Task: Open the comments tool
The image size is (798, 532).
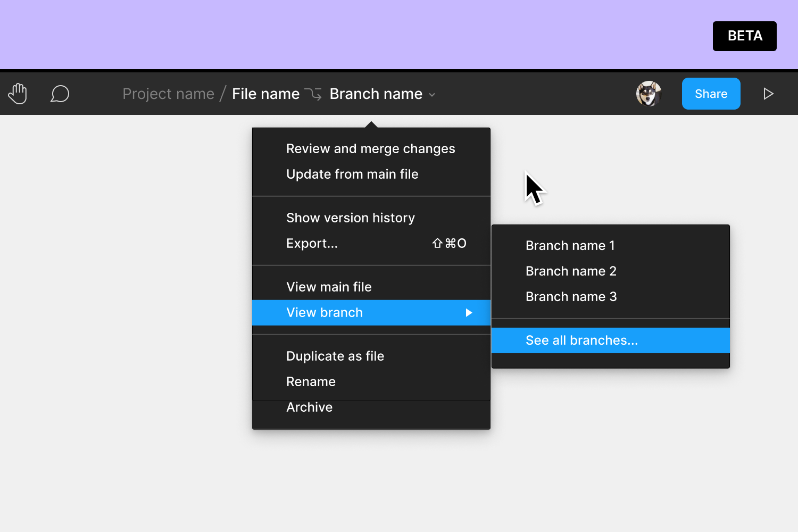Action: (x=60, y=94)
